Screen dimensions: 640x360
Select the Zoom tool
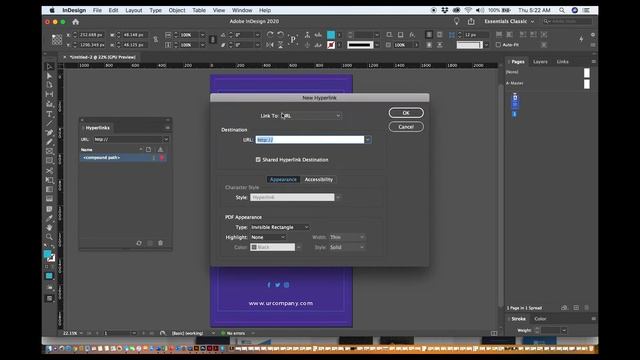pyautogui.click(x=49, y=237)
